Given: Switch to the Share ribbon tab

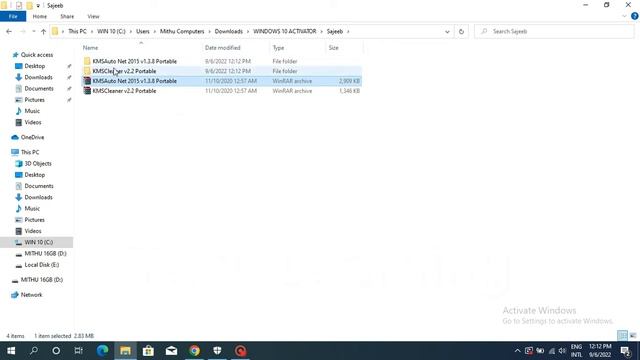Looking at the screenshot, I should 67,16.
